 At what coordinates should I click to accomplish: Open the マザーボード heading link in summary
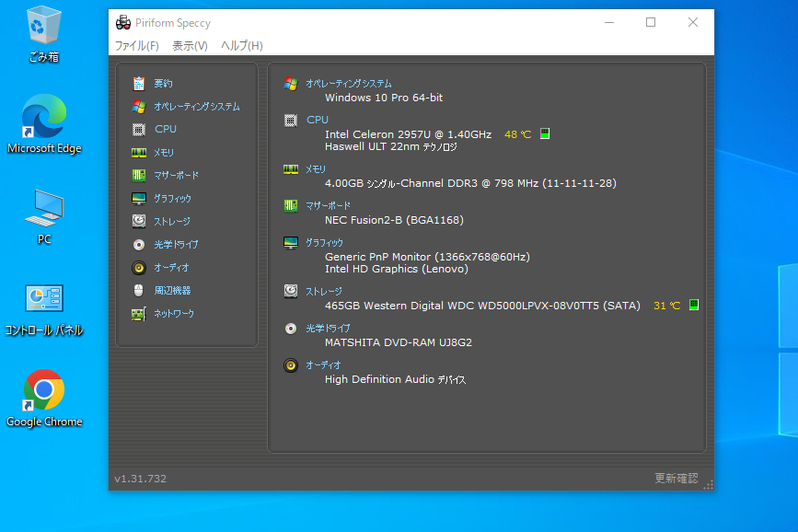pos(328,205)
